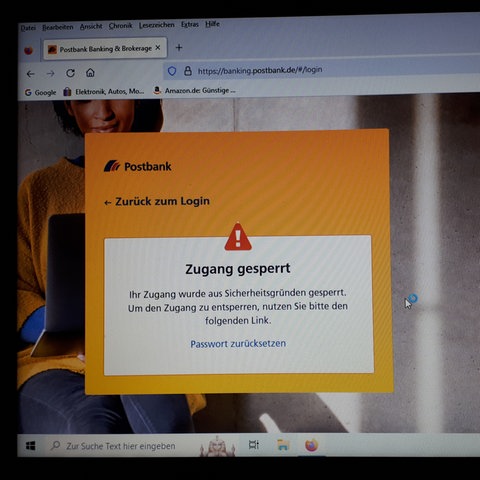480x480 pixels.
Task: Open the Datei menu
Action: pyautogui.click(x=28, y=28)
